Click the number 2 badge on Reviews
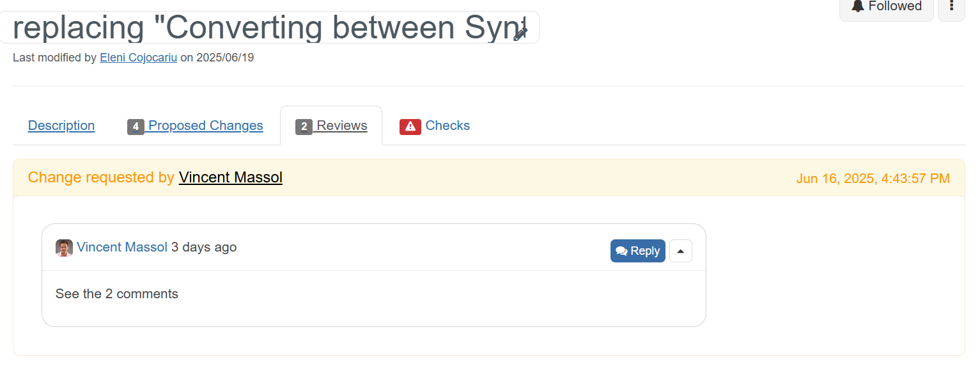 point(304,127)
